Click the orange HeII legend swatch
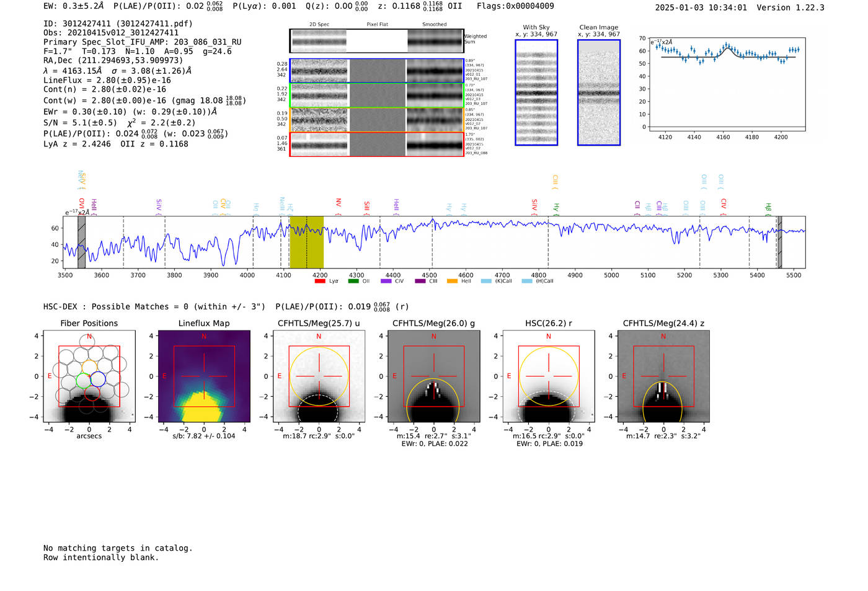Viewport: 868px width, 591px height. pyautogui.click(x=452, y=281)
